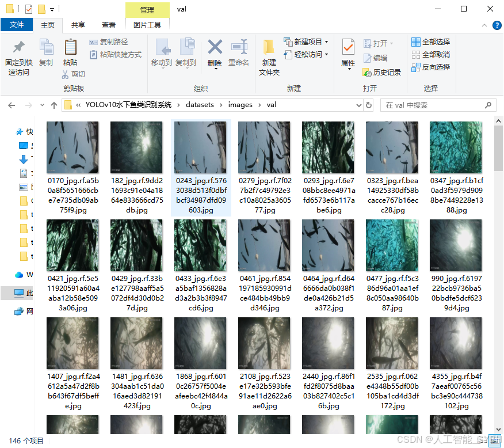Open the File tab
The height and width of the screenshot is (448, 504).
[17, 25]
